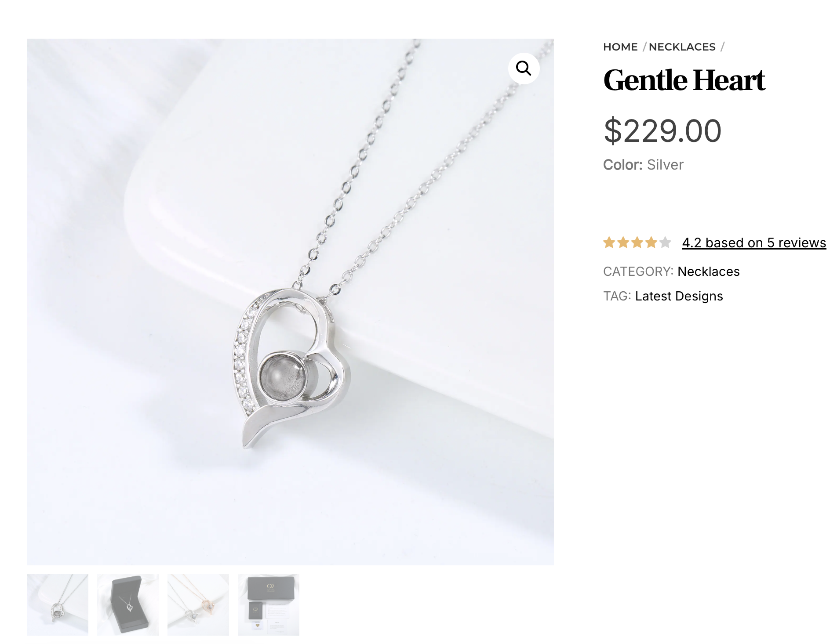Open the Latest Designs tag link
The image size is (837, 644).
point(679,296)
